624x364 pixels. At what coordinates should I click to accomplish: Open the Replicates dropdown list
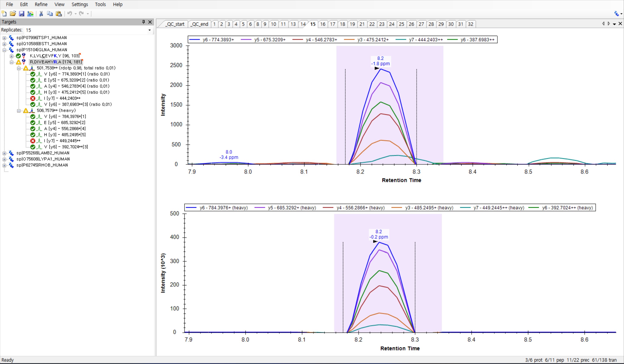click(149, 30)
